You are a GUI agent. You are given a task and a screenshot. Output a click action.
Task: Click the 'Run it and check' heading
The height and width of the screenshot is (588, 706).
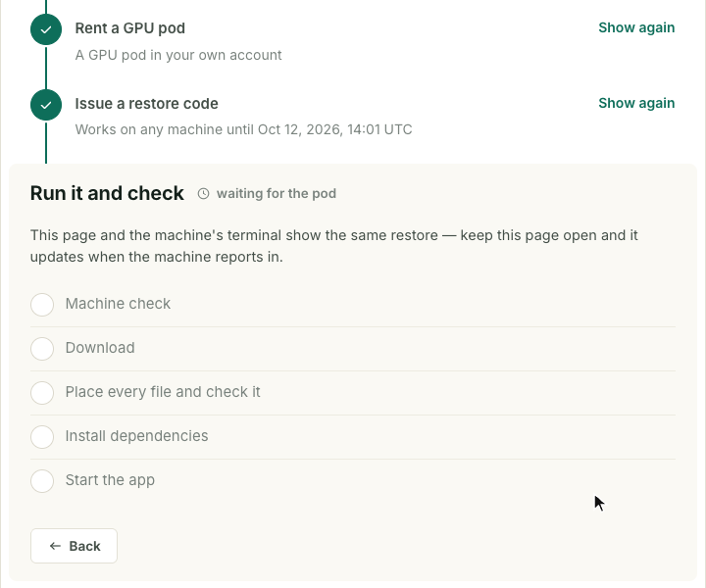(107, 193)
